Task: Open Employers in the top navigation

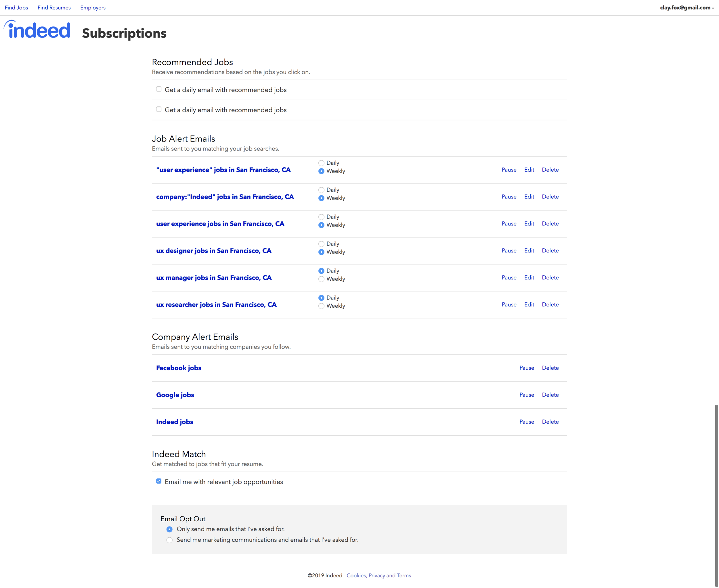Action: coord(93,7)
